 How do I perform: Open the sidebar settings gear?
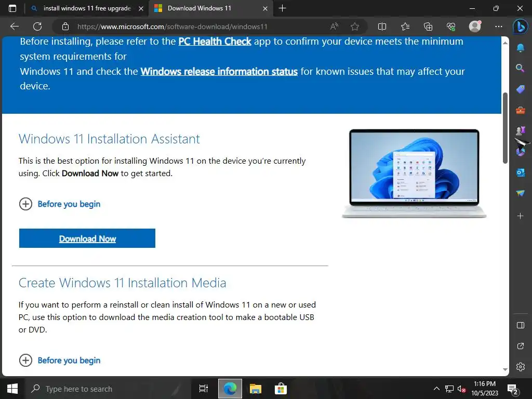[x=521, y=367]
